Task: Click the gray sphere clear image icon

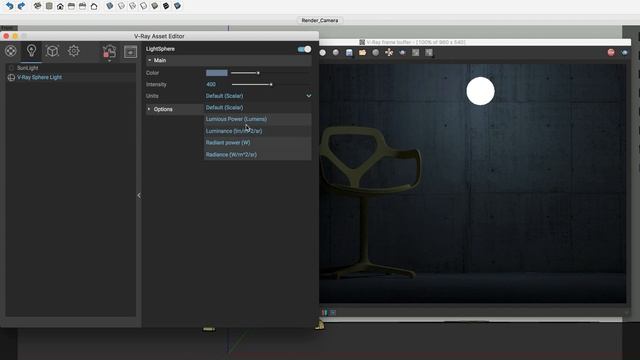Action: click(376, 52)
